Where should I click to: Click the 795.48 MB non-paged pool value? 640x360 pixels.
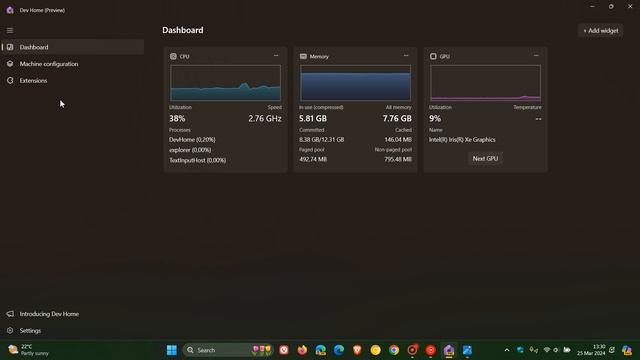pos(398,159)
